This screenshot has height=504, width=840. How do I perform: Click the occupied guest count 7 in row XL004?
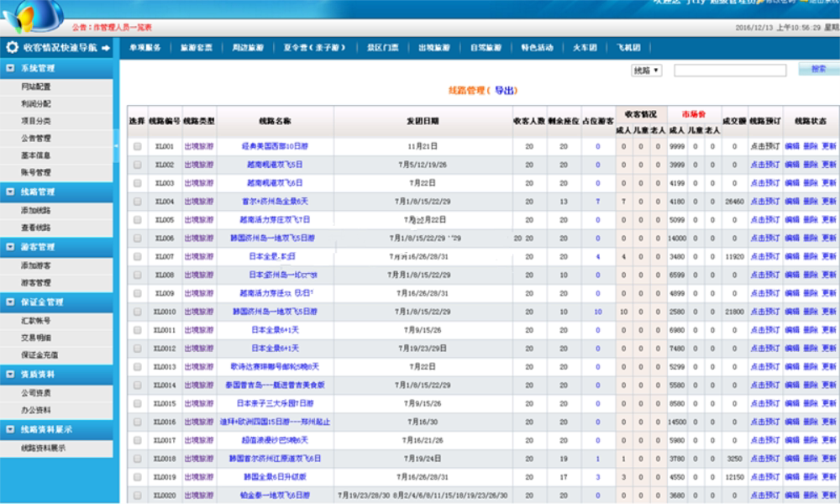coord(598,202)
